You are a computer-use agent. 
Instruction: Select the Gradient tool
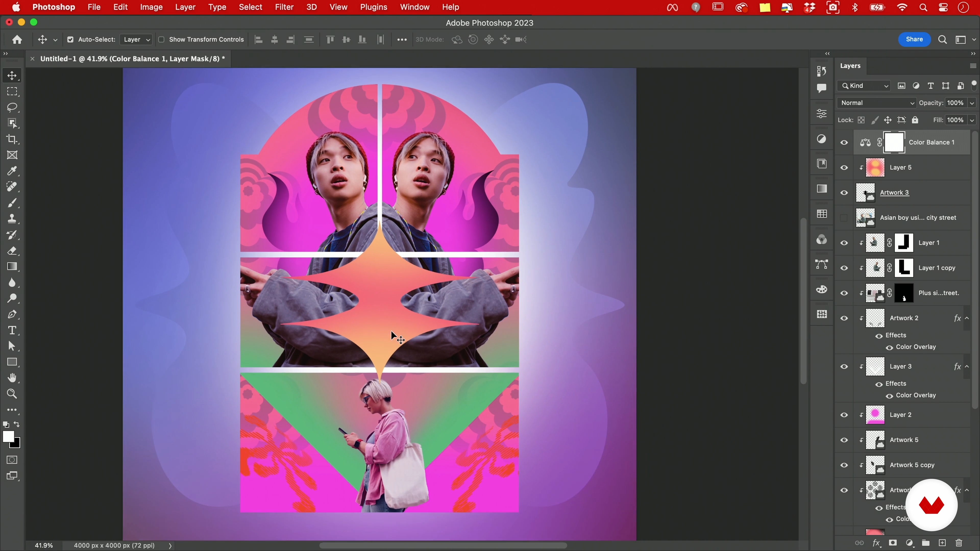pyautogui.click(x=12, y=267)
